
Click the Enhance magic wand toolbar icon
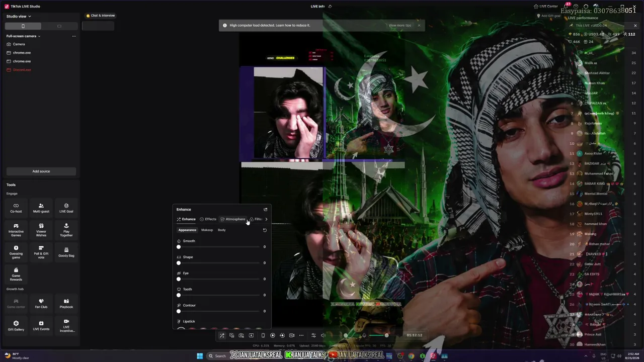click(222, 335)
